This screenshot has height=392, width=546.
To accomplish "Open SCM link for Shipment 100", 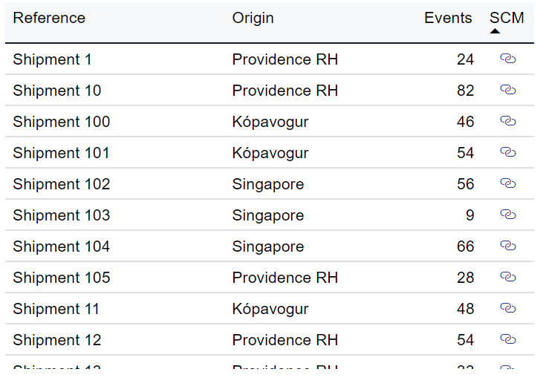I will (x=507, y=121).
